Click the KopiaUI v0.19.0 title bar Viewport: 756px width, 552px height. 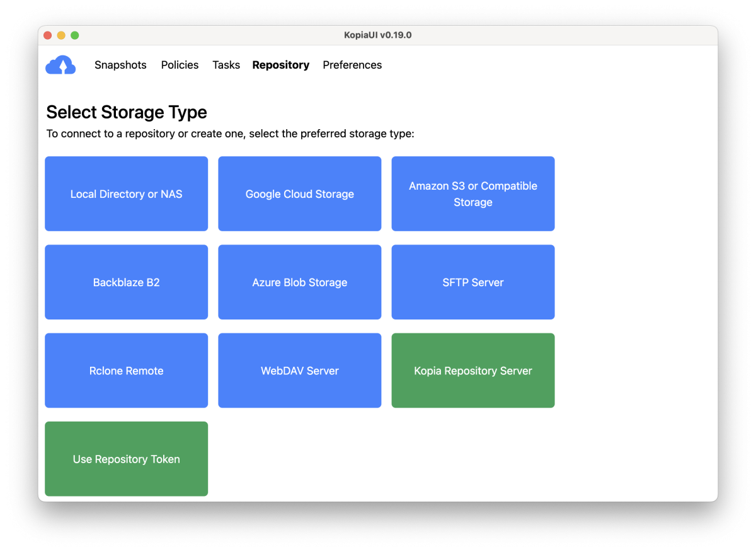[378, 35]
